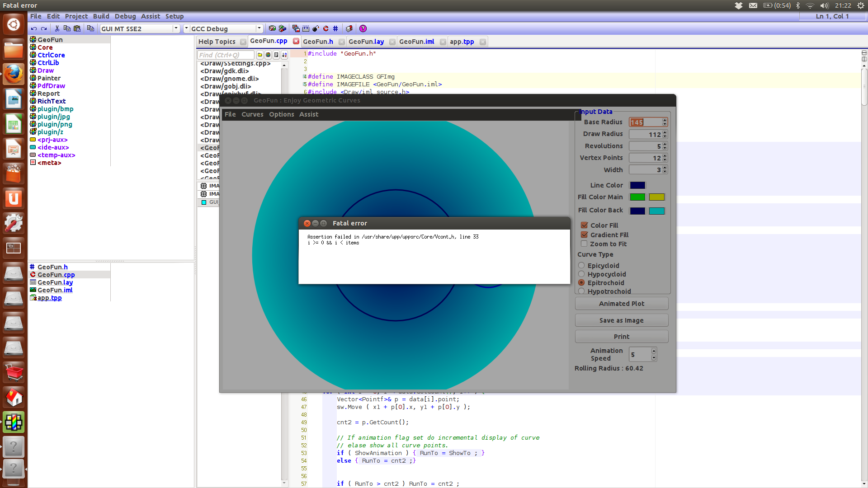Viewport: 868px width, 488px height.
Task: Open the GUI MT SSE2 dropdown
Action: (176, 28)
